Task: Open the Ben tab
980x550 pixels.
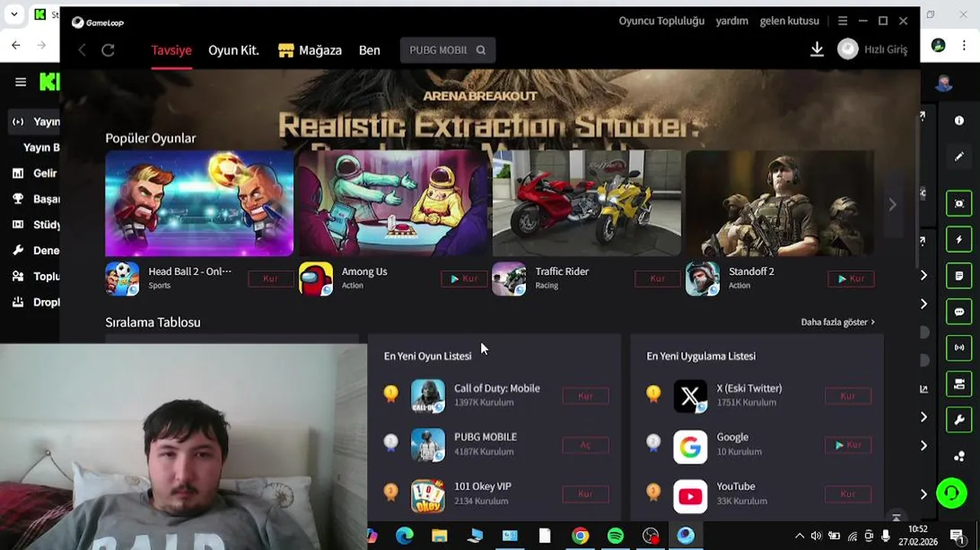Action: click(x=369, y=50)
